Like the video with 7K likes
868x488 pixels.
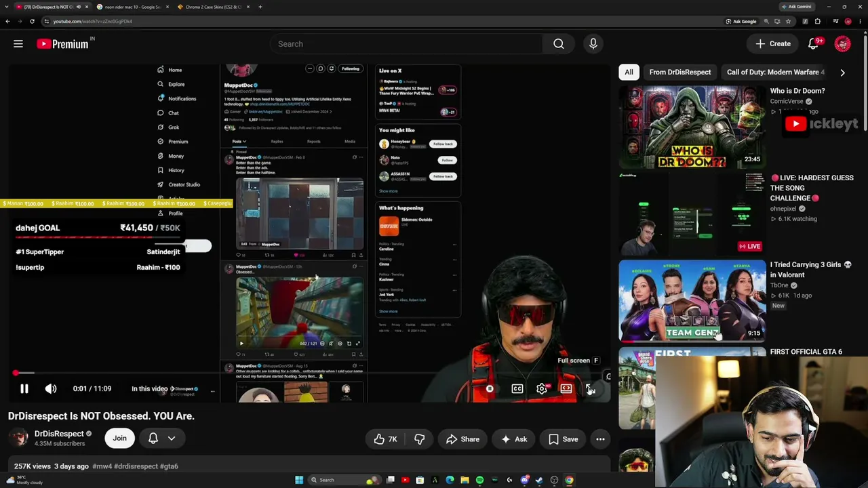click(385, 439)
